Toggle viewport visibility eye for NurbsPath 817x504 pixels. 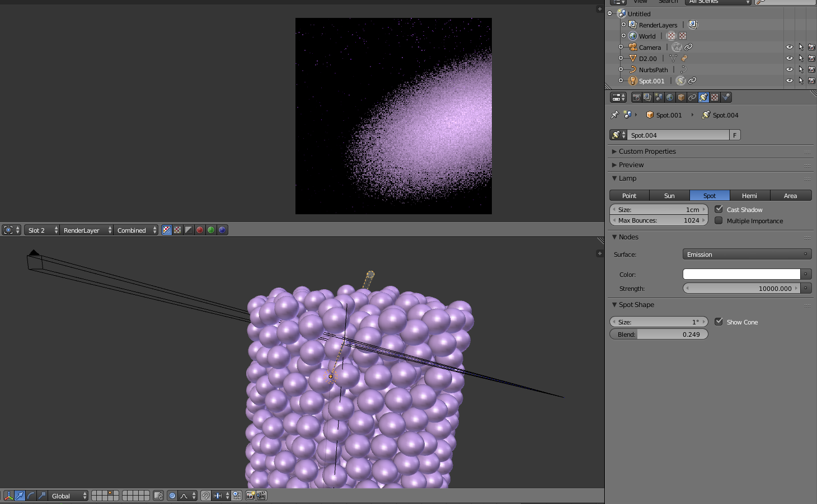click(x=790, y=70)
